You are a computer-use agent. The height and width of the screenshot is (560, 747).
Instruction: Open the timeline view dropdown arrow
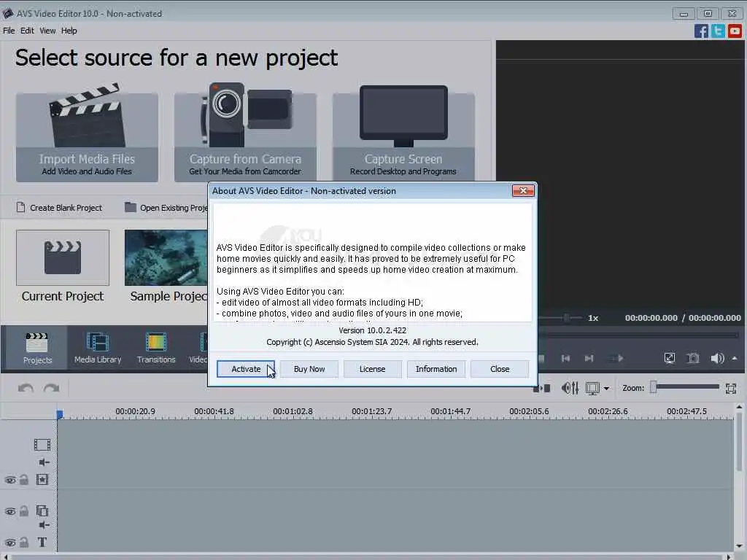pyautogui.click(x=606, y=389)
